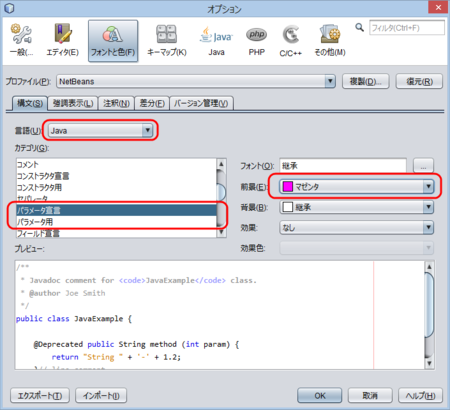The image size is (450, 410).
Task: Open the Background (背景) color dropdown
Action: click(357, 207)
